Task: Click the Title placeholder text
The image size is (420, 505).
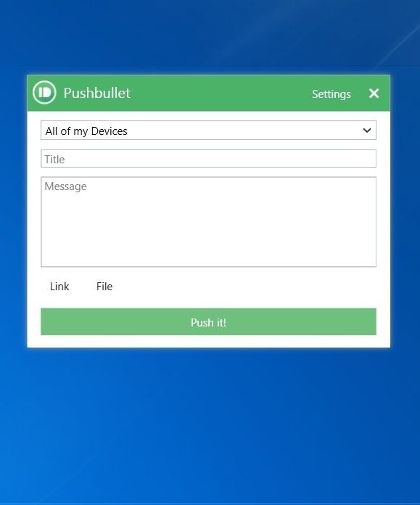Action: coord(54,160)
